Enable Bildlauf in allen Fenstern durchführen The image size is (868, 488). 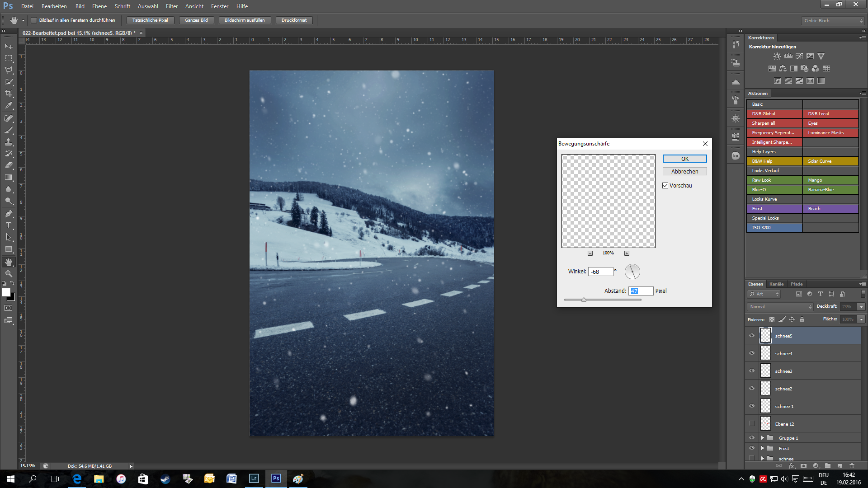pyautogui.click(x=33, y=20)
